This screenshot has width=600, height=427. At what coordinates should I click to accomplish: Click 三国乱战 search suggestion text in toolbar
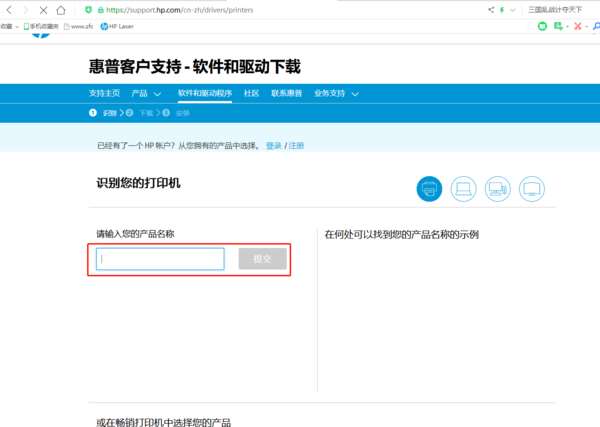(555, 10)
